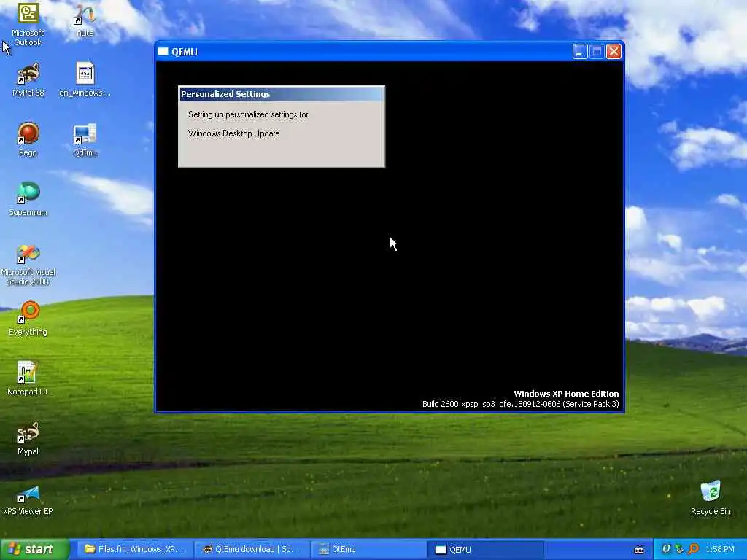Click 'Setting up personalized settings for:' text
Viewport: 747px width, 560px height.
click(249, 114)
